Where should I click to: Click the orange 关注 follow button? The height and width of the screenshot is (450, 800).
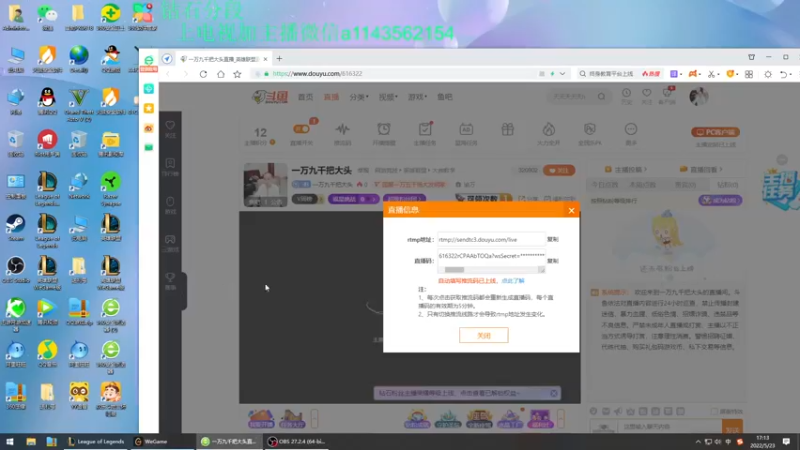point(559,170)
